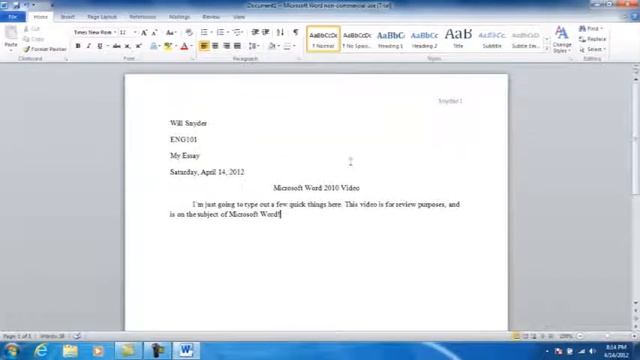Open the font size dropdown showing 12
The image size is (640, 360).
(135, 32)
